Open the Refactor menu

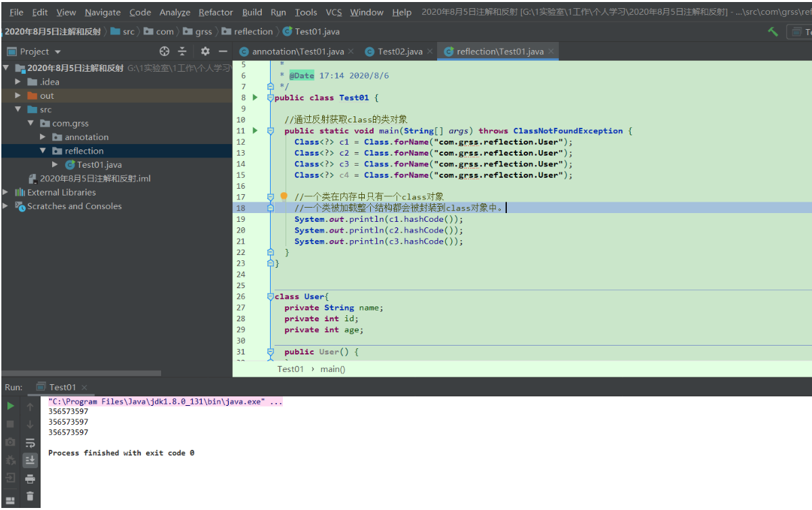point(215,12)
